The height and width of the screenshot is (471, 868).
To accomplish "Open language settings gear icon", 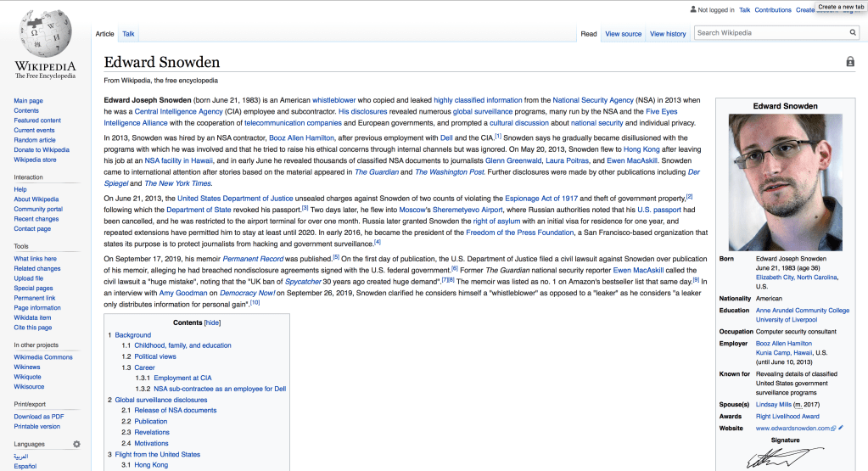I will pos(76,444).
